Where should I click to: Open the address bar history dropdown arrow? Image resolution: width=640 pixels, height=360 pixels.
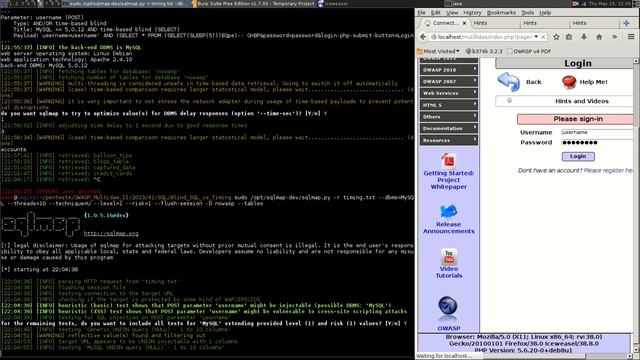tap(536, 37)
